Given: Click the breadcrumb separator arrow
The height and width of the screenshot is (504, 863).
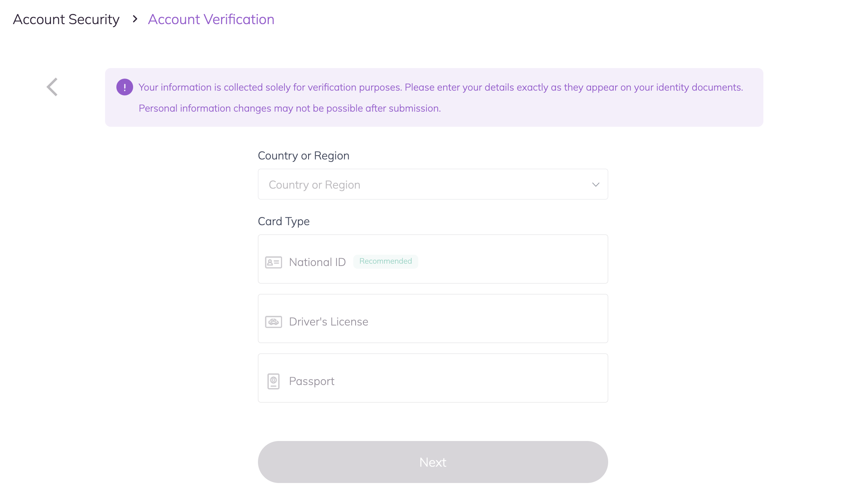Looking at the screenshot, I should 135,19.
